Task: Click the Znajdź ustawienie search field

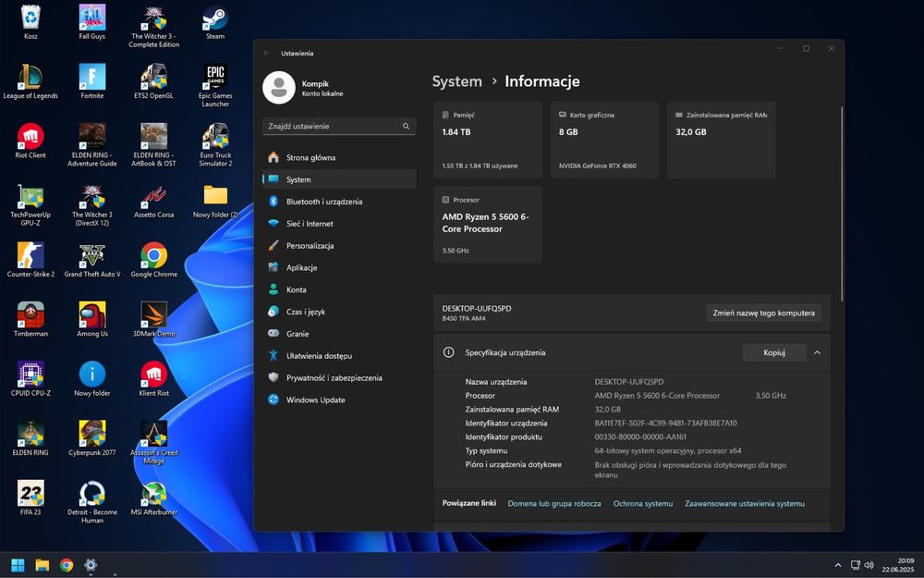Action: coord(339,126)
